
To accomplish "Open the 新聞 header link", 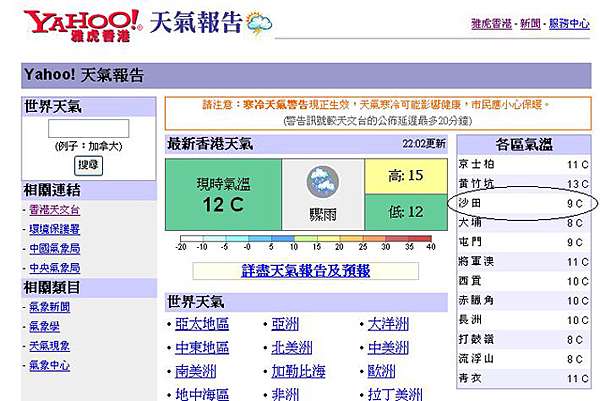I will [530, 24].
